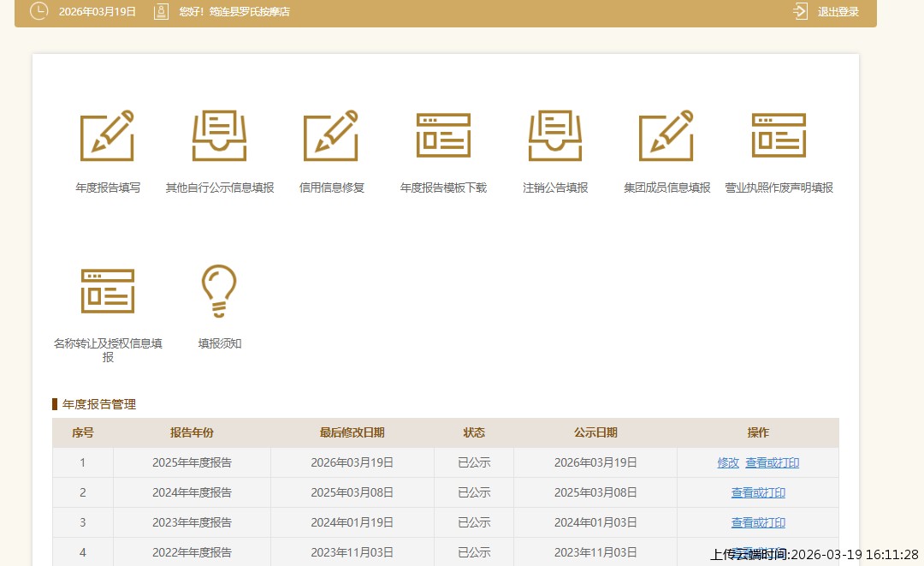This screenshot has height=566, width=924.
Task: Select the 2025年度报告 row cell
Action: pos(192,462)
